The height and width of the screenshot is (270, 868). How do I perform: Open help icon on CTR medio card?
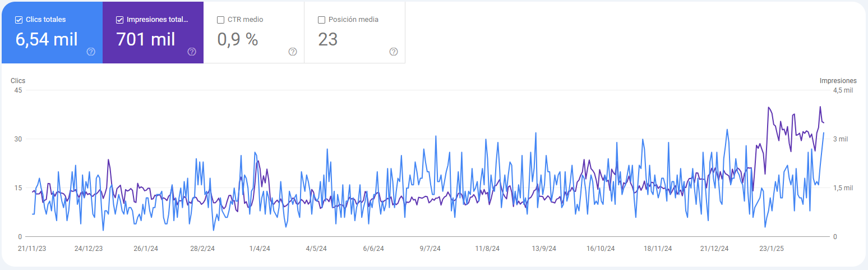click(x=293, y=52)
